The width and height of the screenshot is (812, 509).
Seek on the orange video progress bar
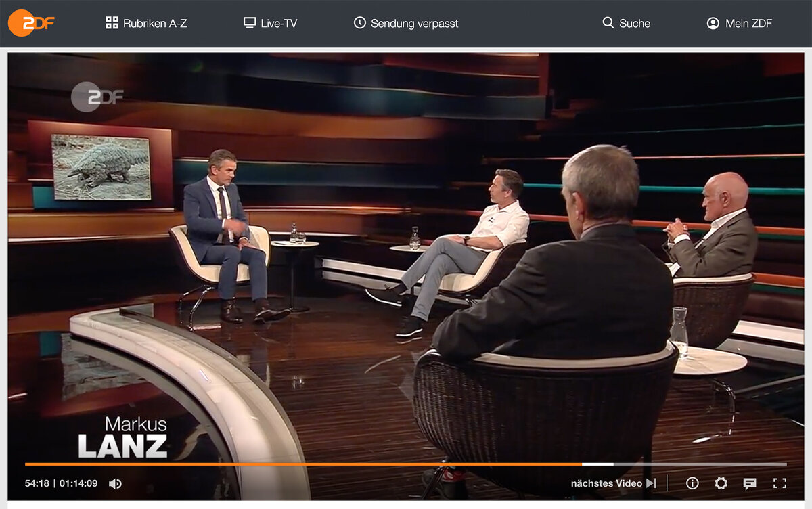click(x=406, y=464)
